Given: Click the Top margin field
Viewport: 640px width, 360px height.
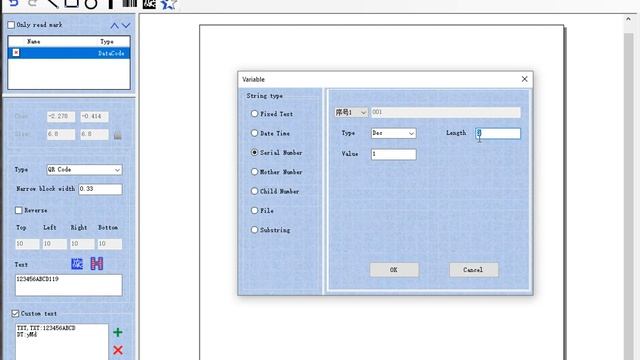Looking at the screenshot, I should (27, 244).
